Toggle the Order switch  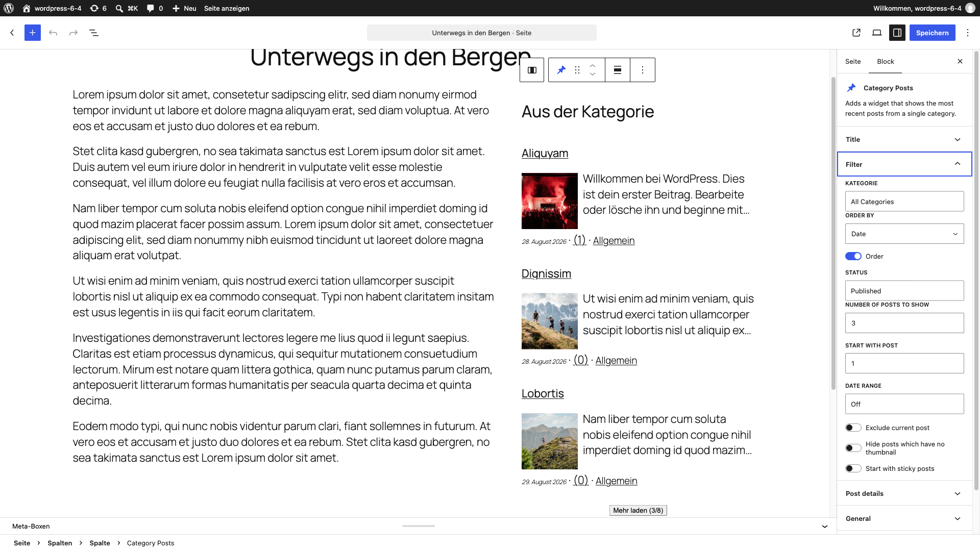(853, 256)
